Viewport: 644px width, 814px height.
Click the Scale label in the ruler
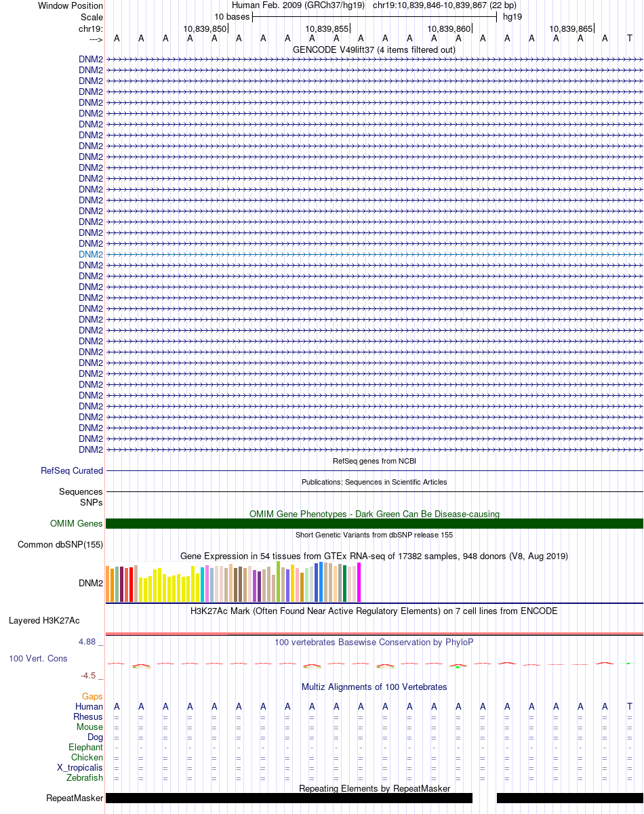click(x=92, y=16)
